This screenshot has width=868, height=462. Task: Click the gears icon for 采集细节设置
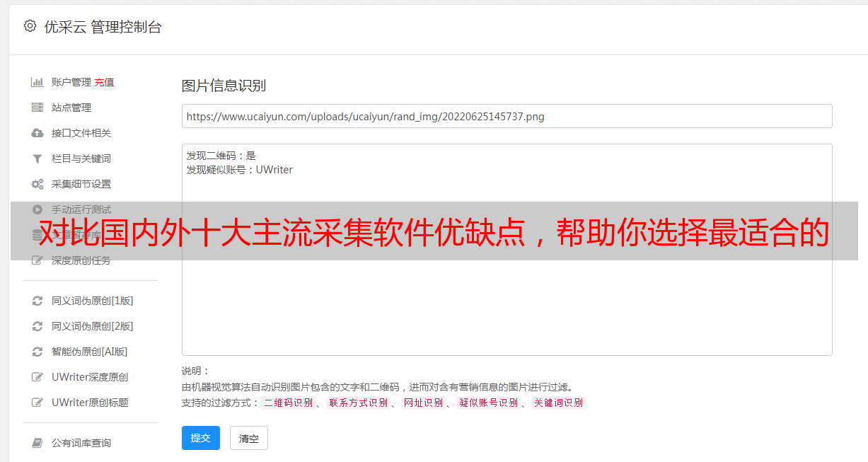tap(37, 184)
